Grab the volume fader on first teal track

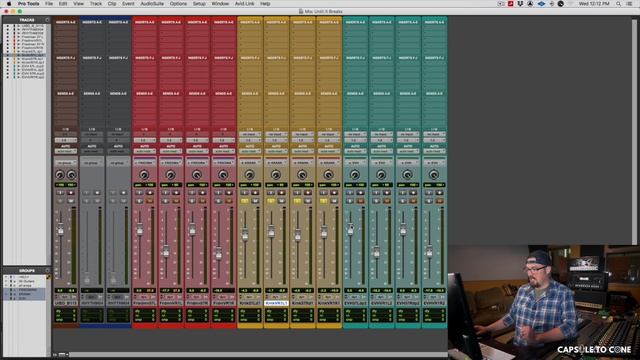pyautogui.click(x=350, y=229)
